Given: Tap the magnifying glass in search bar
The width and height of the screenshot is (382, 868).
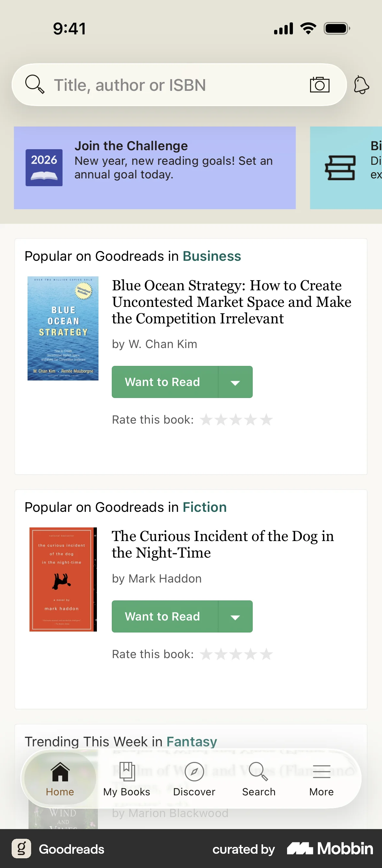Looking at the screenshot, I should 34,84.
